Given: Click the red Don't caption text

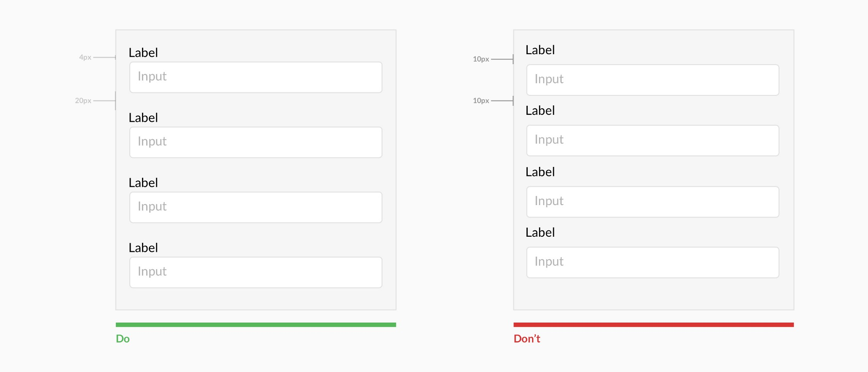Looking at the screenshot, I should [x=526, y=339].
